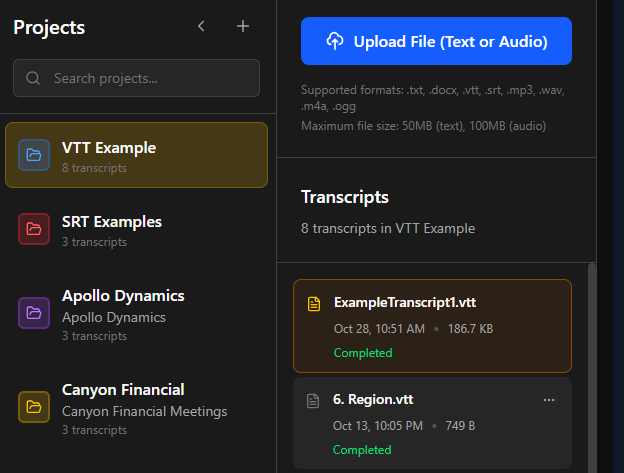Click the yellow folder icon for Canyon Financial
Image resolution: width=624 pixels, height=473 pixels.
pyautogui.click(x=34, y=407)
